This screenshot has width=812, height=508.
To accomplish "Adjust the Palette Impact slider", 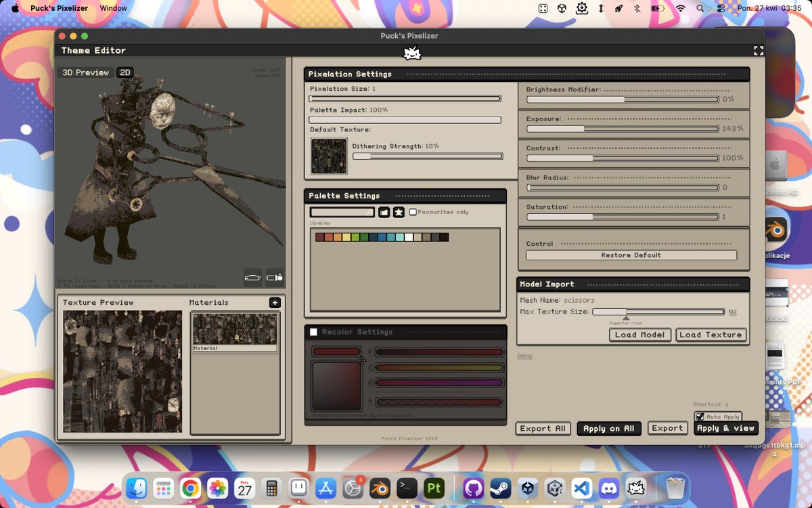I will coord(405,120).
